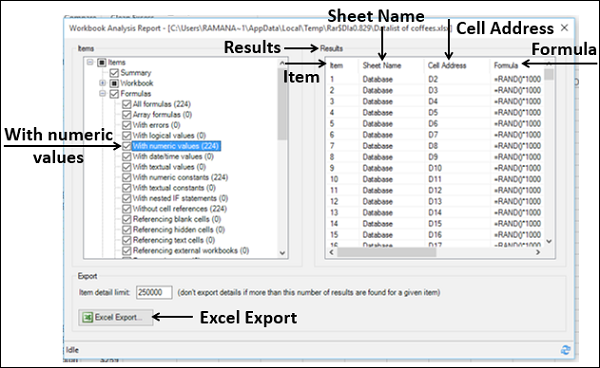This screenshot has width=600, height=368.
Task: Collapse the Items root tree node
Action: (x=90, y=62)
